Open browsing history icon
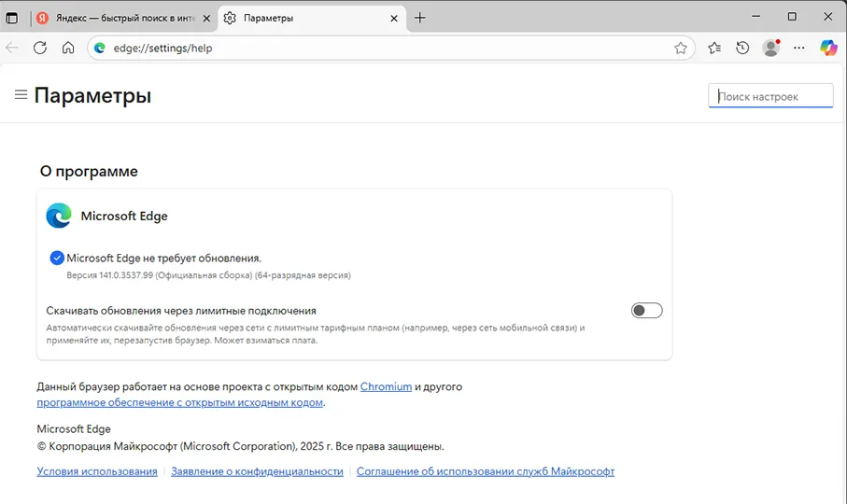This screenshot has width=847, height=504. click(x=742, y=48)
